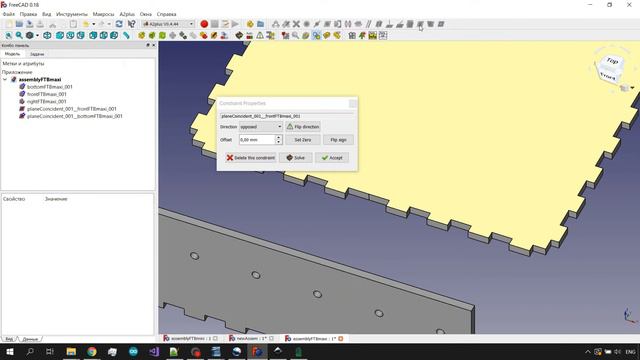The width and height of the screenshot is (640, 360).
Task: Select bottomFTBmaxi_001 in model tree
Action: (x=49, y=87)
